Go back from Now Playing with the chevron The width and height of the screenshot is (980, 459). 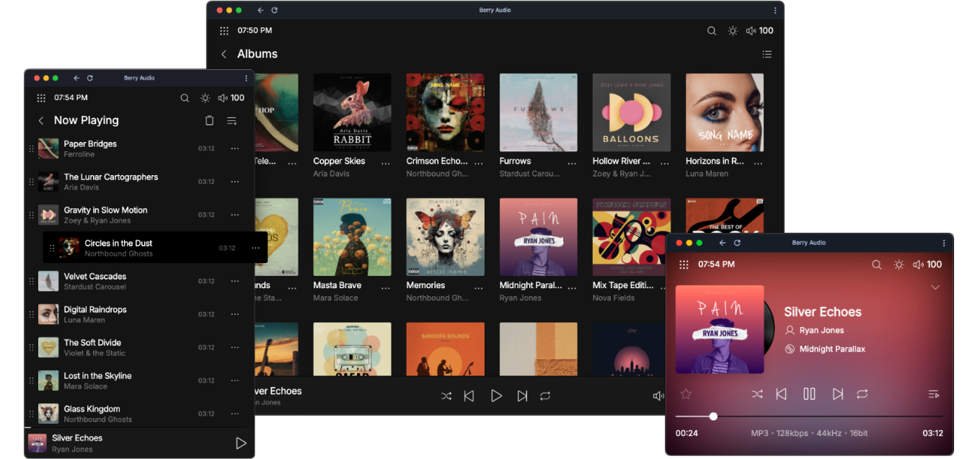click(x=41, y=120)
